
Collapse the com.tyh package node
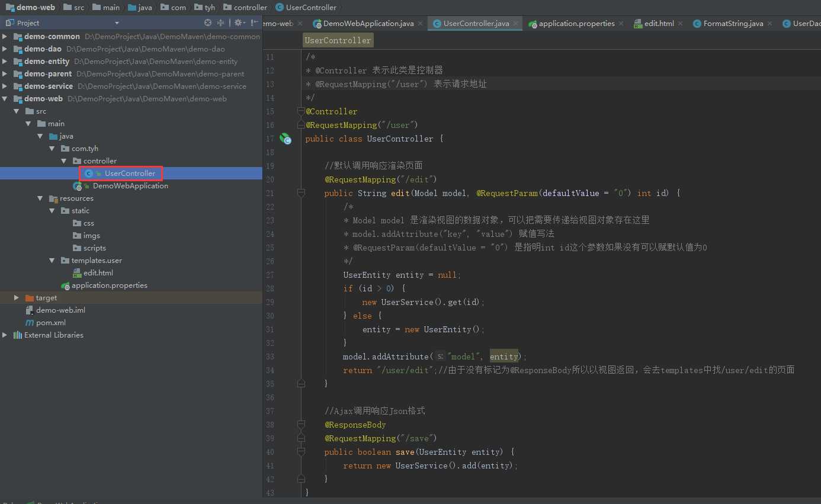tap(52, 149)
